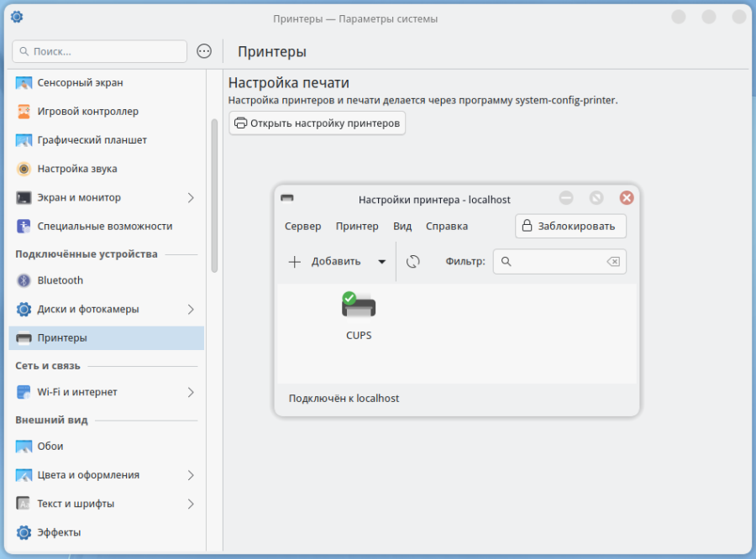
Task: Focus the Поиск search field
Action: point(99,51)
